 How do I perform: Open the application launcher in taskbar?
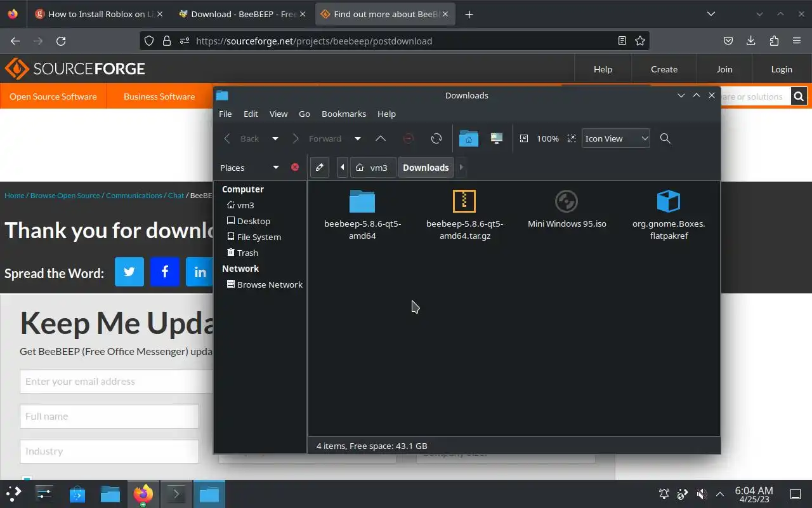pyautogui.click(x=14, y=494)
